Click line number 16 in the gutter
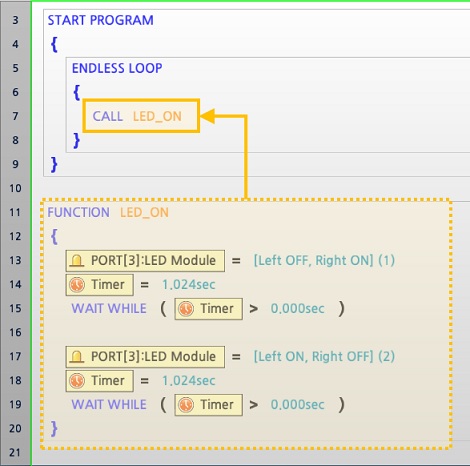Viewport: 470px width, 466px height. click(15, 332)
